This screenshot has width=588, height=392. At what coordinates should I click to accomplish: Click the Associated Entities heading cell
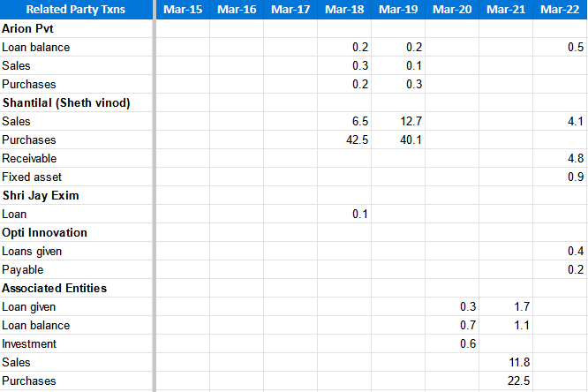[55, 288]
